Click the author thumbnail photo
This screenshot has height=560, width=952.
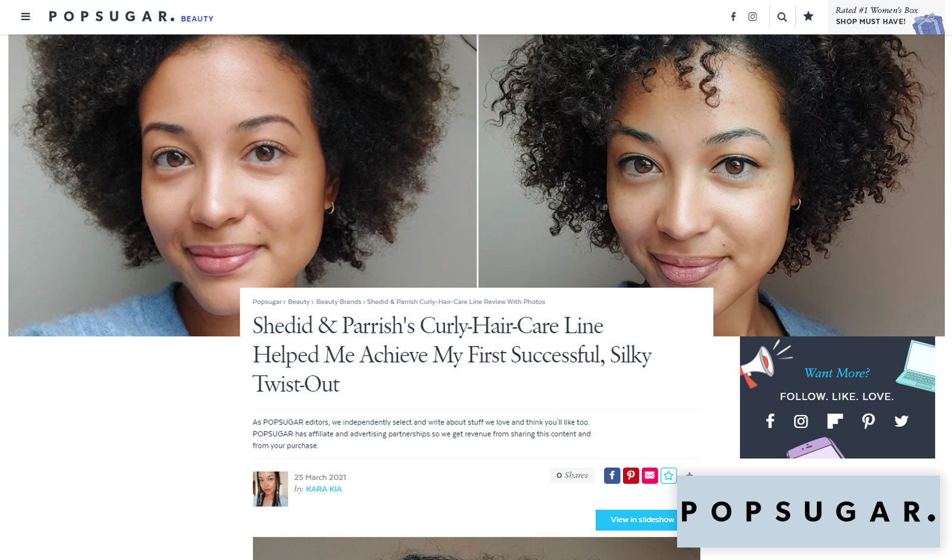pyautogui.click(x=270, y=489)
